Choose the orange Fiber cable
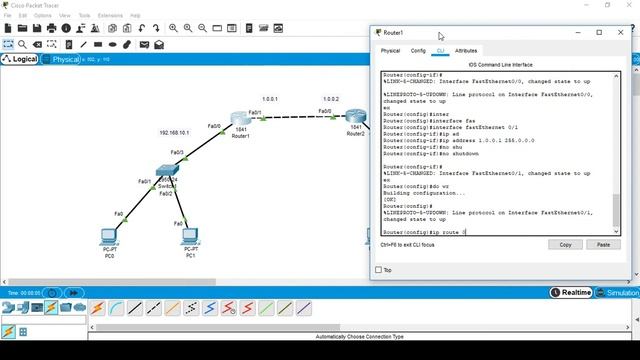 coord(172,308)
